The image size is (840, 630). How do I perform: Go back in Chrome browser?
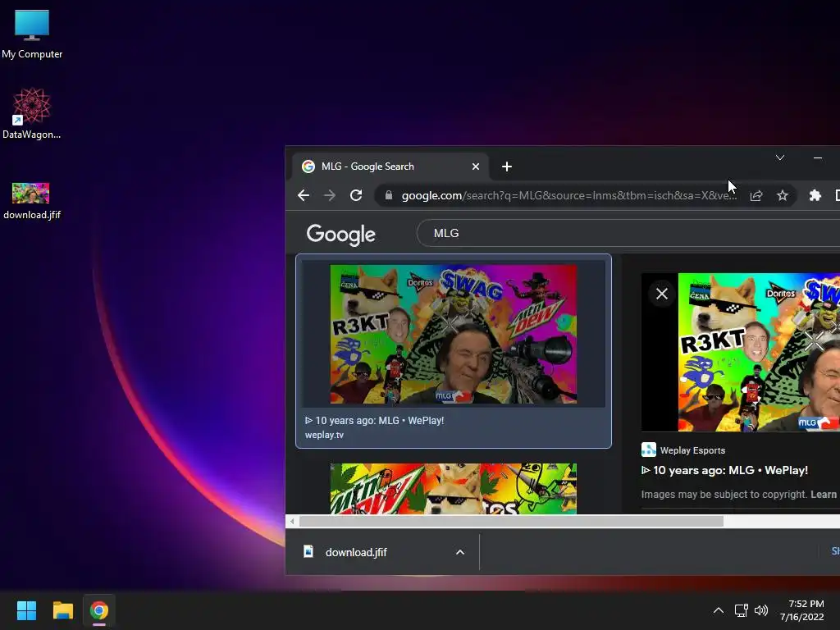point(304,195)
